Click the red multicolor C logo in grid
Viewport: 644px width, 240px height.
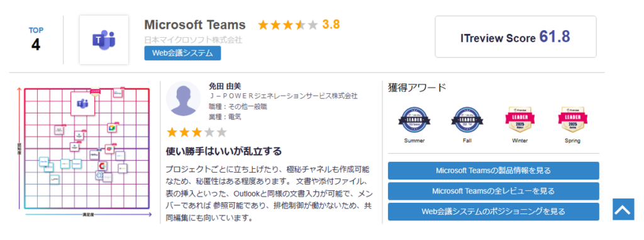[x=103, y=166]
